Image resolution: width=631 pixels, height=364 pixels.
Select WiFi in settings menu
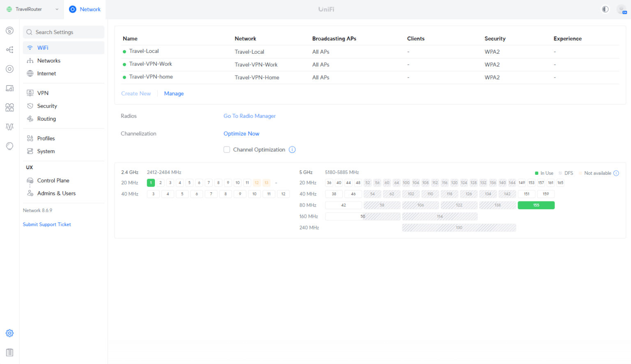(x=64, y=48)
